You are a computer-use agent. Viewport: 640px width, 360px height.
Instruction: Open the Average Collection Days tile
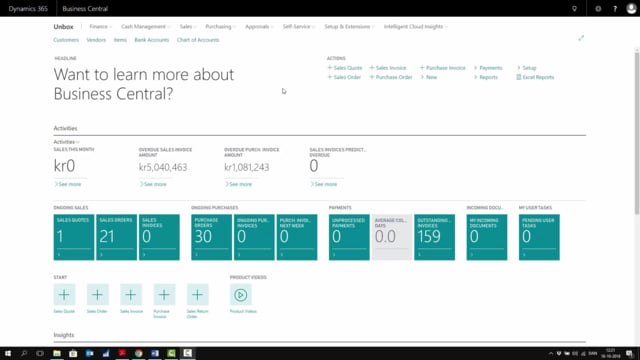tap(392, 237)
